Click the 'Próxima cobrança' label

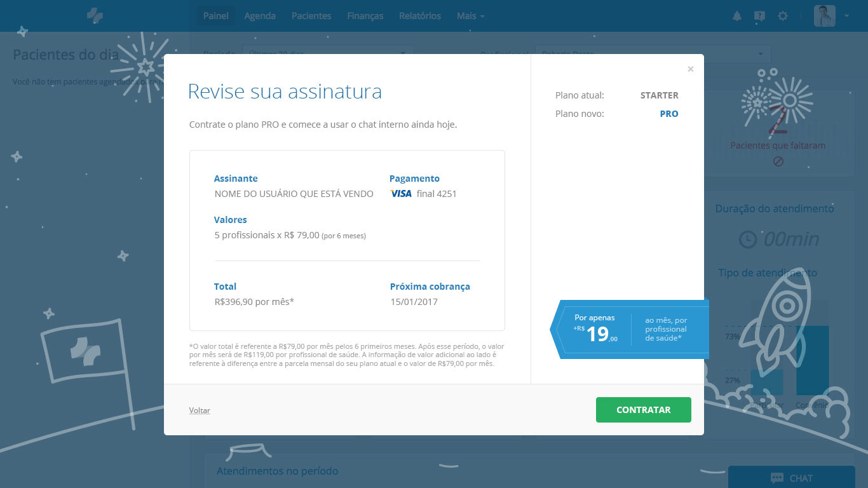click(430, 287)
